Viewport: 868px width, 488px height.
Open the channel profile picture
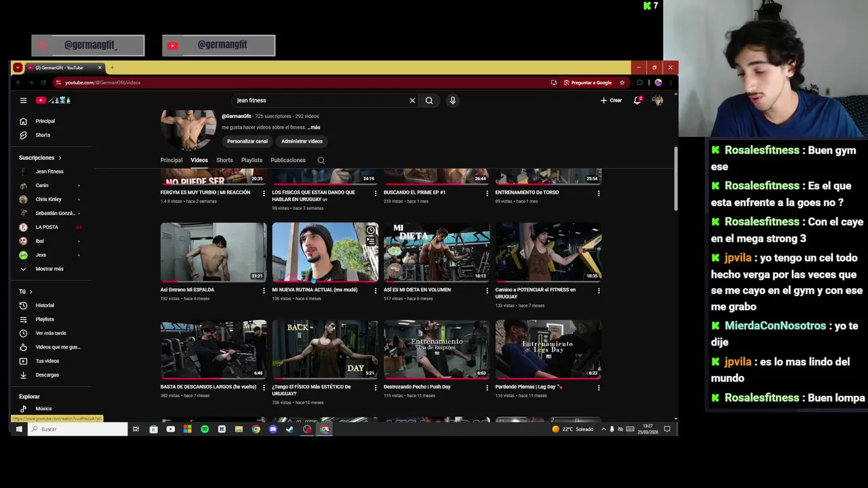(x=189, y=129)
